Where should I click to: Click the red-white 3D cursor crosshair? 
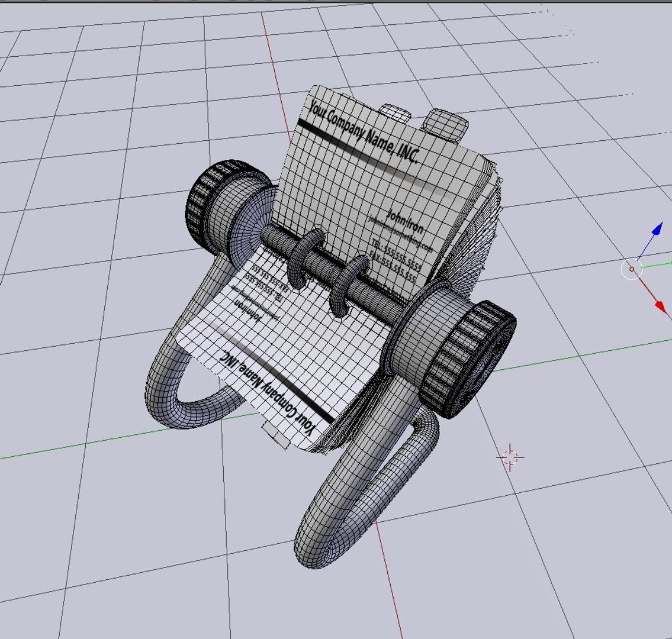[x=510, y=457]
